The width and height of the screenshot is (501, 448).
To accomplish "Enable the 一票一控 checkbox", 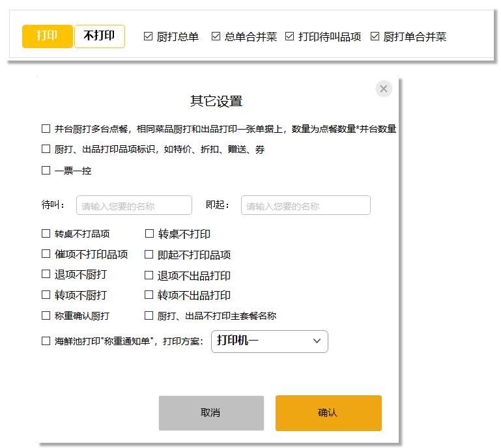I will click(x=46, y=170).
